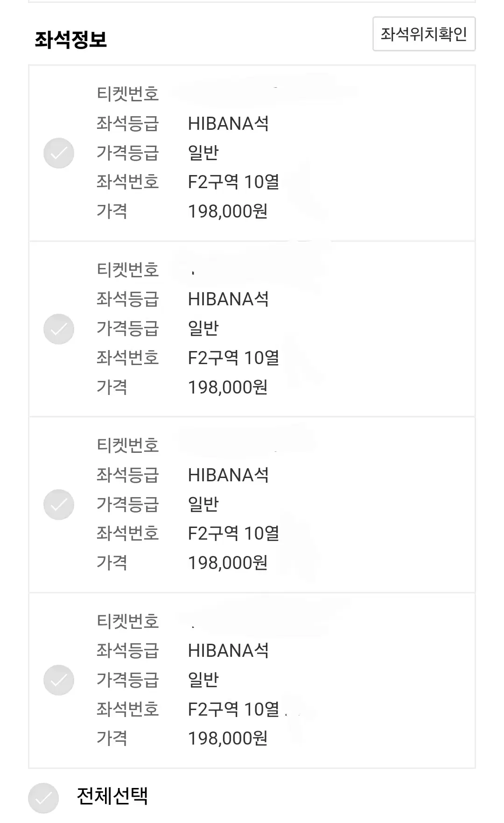504x823 pixels.
Task: Check the 전체선택 select-all circle
Action: pos(43,798)
